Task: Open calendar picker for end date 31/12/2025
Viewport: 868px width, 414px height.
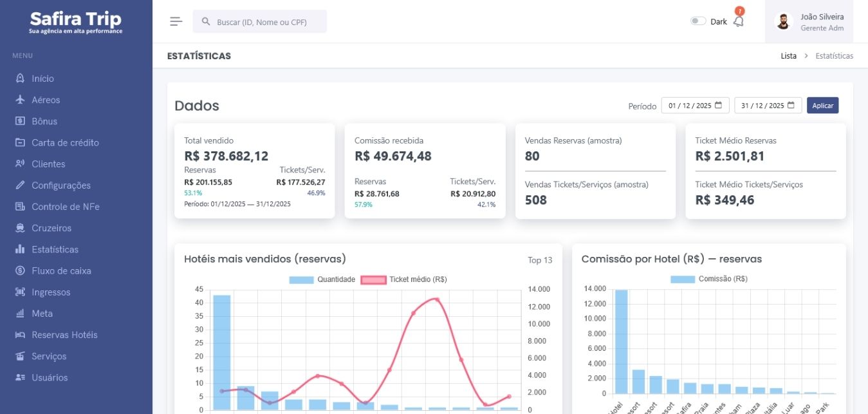Action: click(x=791, y=105)
